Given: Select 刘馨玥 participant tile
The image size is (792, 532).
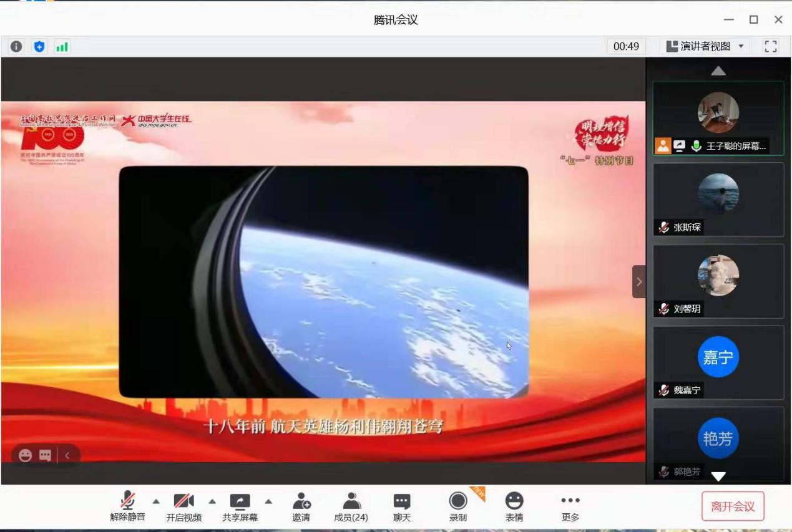Looking at the screenshot, I should click(718, 281).
